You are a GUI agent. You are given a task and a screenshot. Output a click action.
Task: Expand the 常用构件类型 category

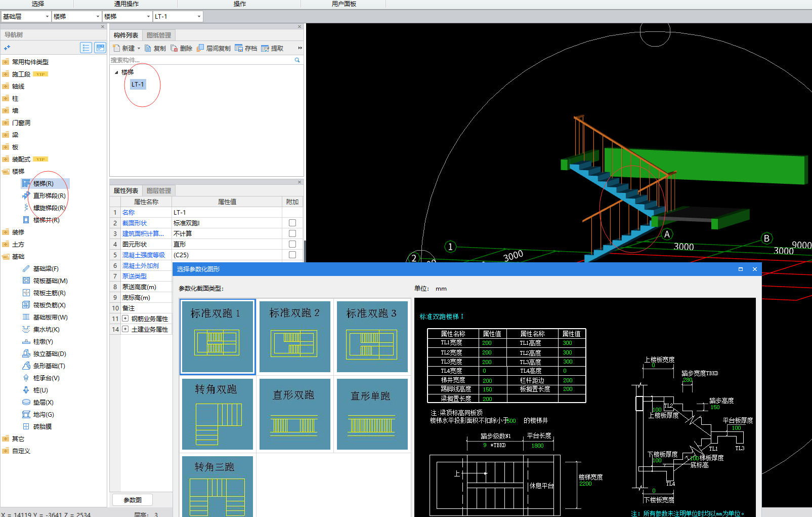pyautogui.click(x=6, y=62)
